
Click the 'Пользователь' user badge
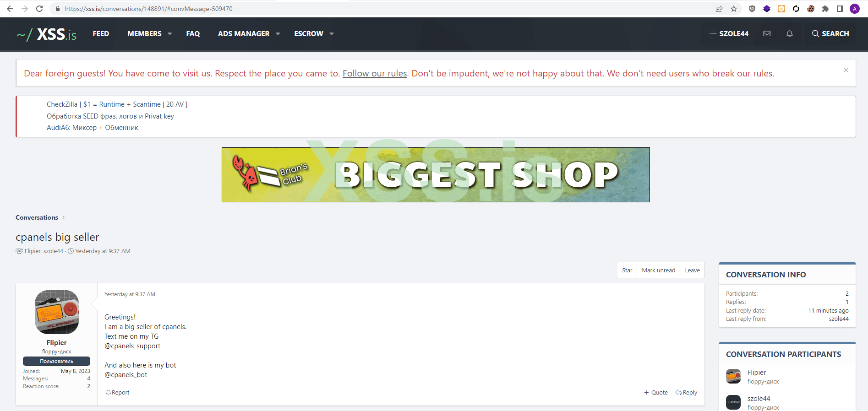pos(56,361)
